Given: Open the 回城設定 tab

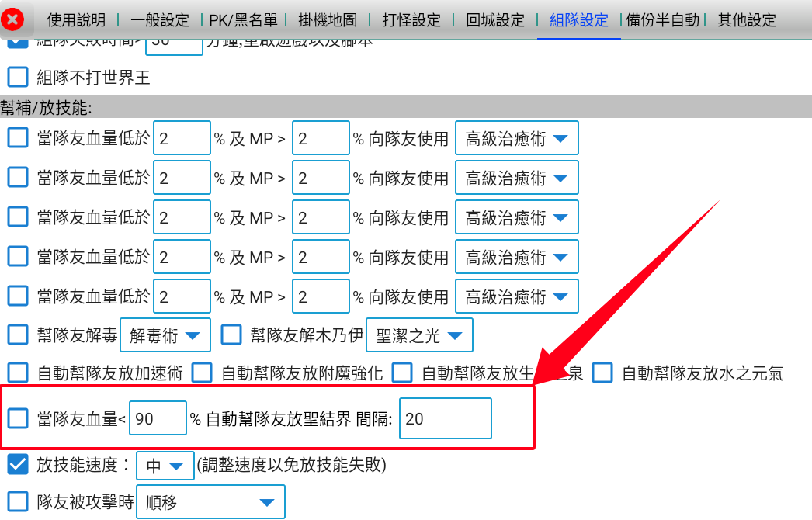Looking at the screenshot, I should point(495,20).
